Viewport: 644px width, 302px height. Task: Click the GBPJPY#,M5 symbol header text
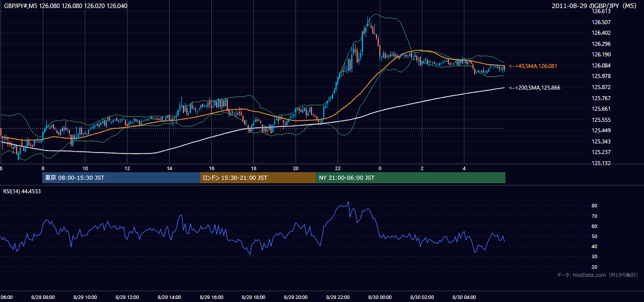[x=66, y=6]
